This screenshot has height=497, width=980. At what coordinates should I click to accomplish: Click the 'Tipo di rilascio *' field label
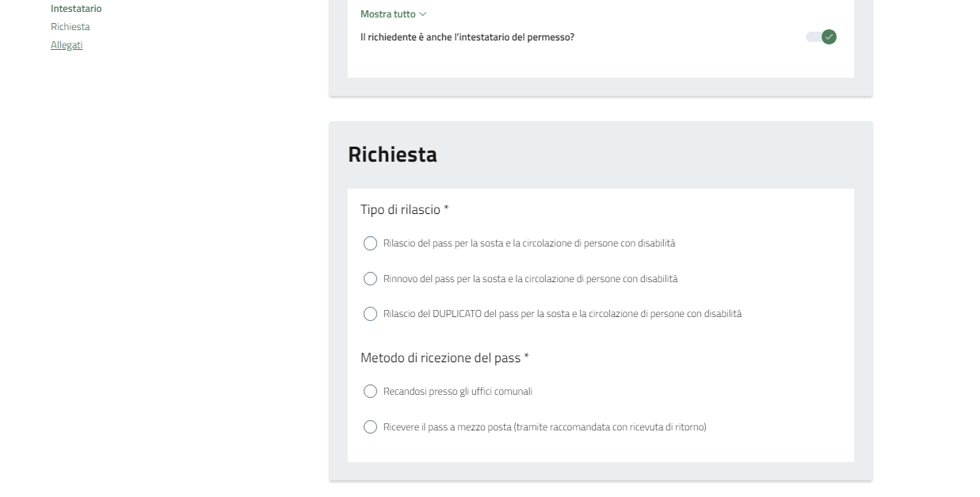405,209
